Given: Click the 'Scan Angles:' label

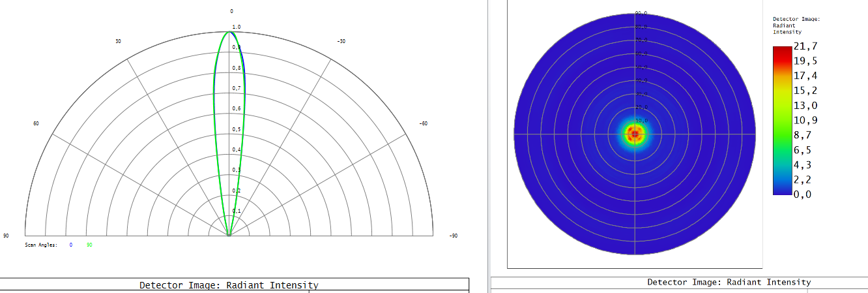Looking at the screenshot, I should click(x=42, y=245).
